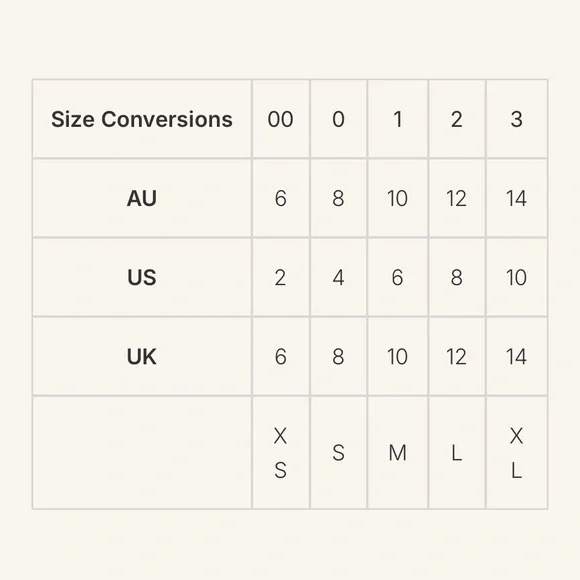Click AU size 6 cell
This screenshot has width=580, height=580.
click(281, 198)
